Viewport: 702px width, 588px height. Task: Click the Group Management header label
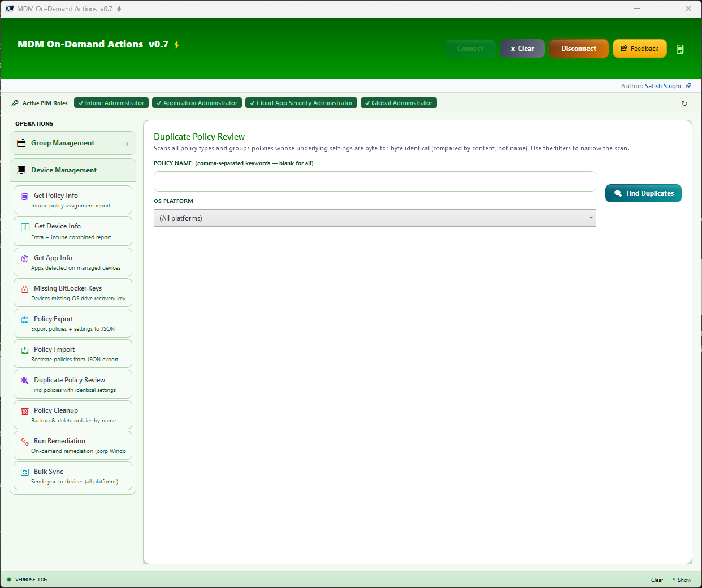coord(63,143)
